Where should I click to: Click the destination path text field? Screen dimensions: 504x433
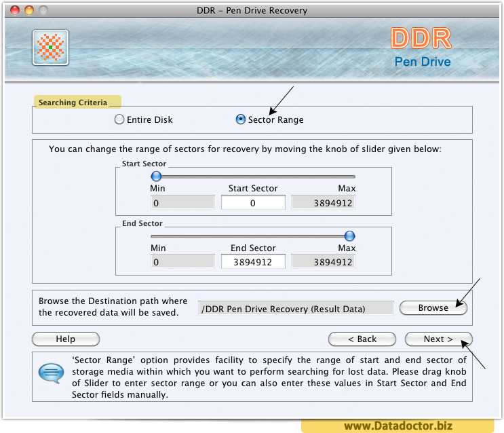click(296, 309)
